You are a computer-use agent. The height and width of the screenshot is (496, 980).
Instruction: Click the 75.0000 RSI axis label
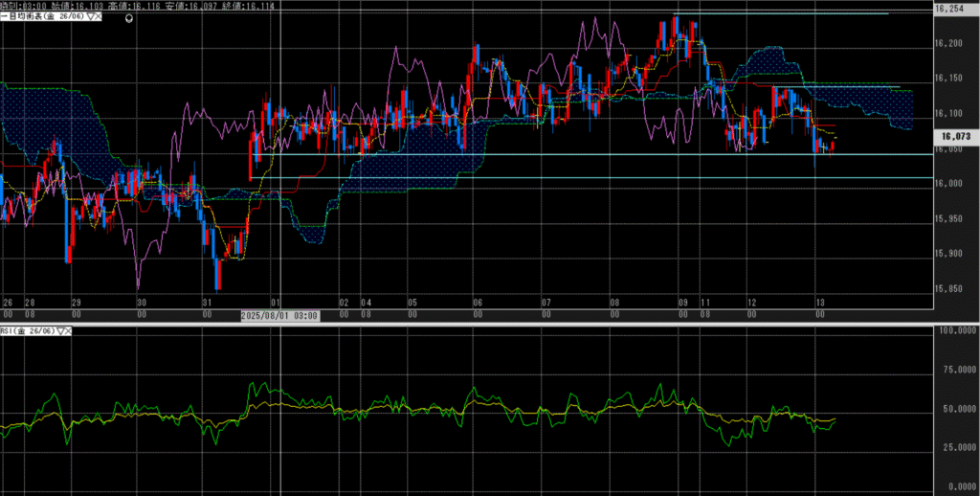pyautogui.click(x=961, y=371)
